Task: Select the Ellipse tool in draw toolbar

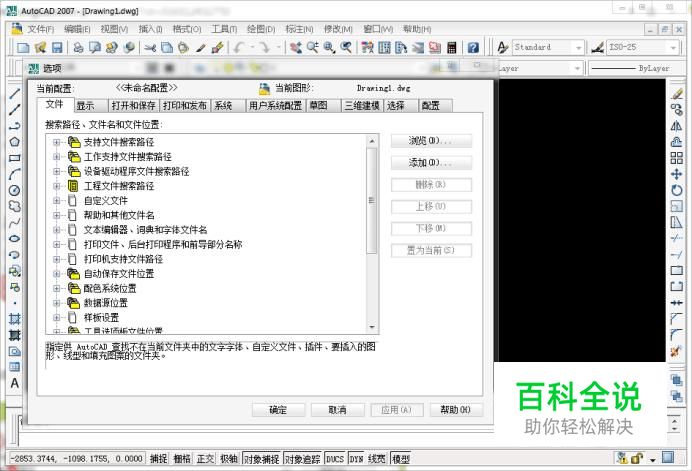Action: pyautogui.click(x=15, y=238)
